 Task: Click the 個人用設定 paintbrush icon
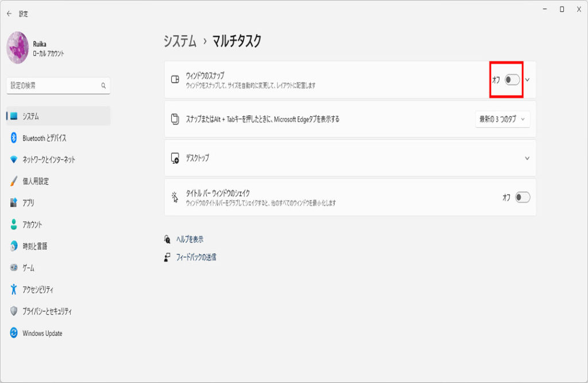pos(14,181)
